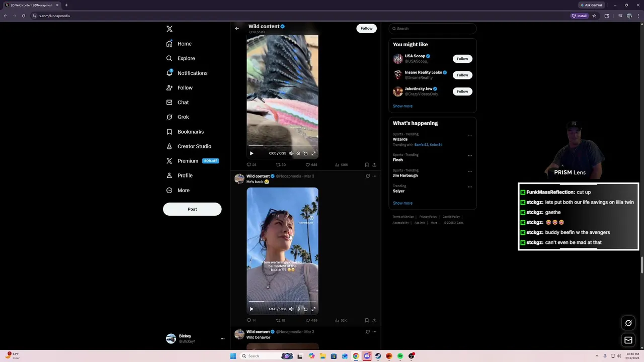Screen dimensions: 644x362
Task: Follow Insane Reality Leaks
Action: pos(462,75)
